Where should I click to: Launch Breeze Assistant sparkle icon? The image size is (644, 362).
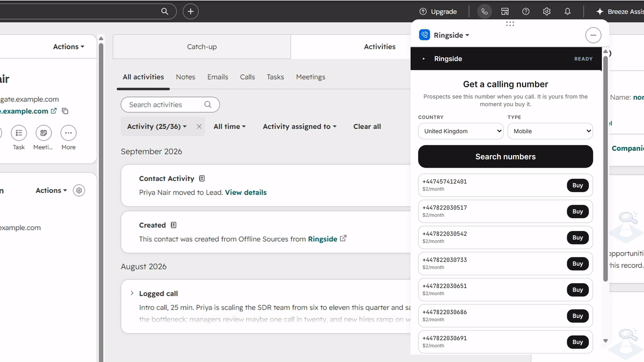click(x=600, y=11)
